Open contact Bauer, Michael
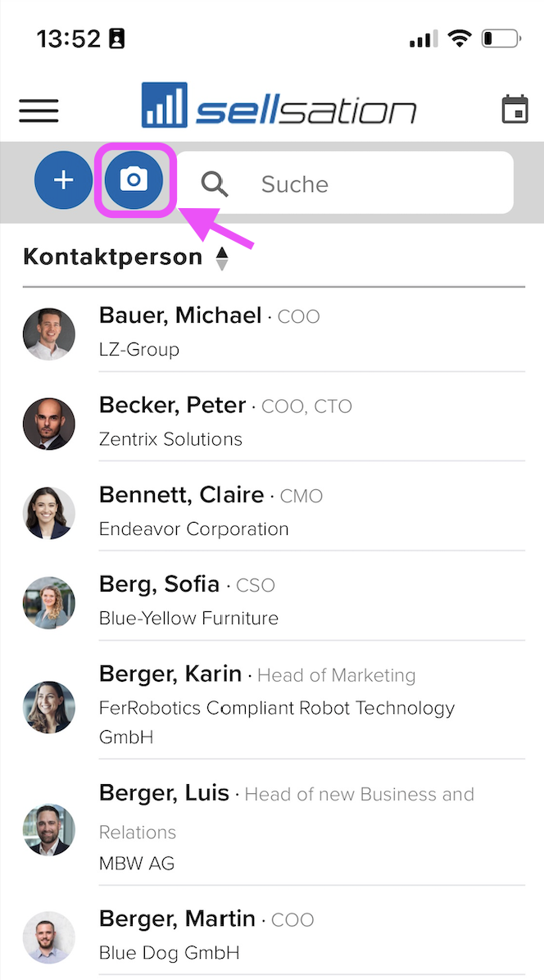Image resolution: width=544 pixels, height=980 pixels. tap(274, 333)
